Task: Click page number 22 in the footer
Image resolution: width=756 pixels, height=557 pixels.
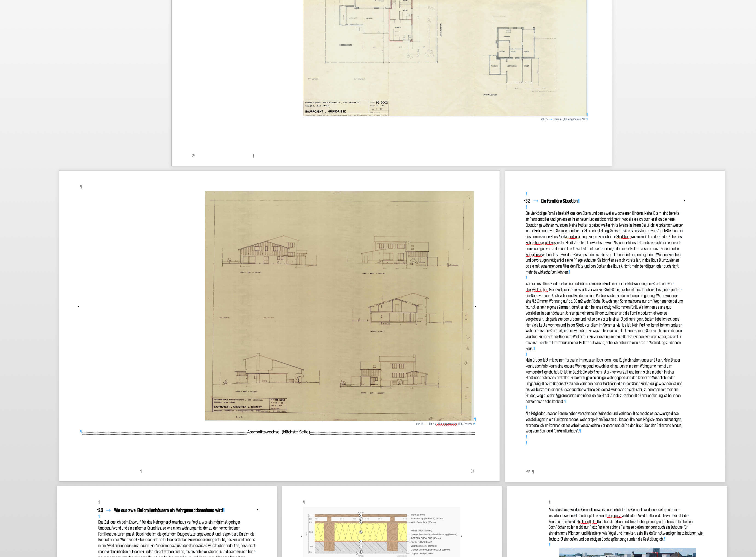Action: [194, 156]
